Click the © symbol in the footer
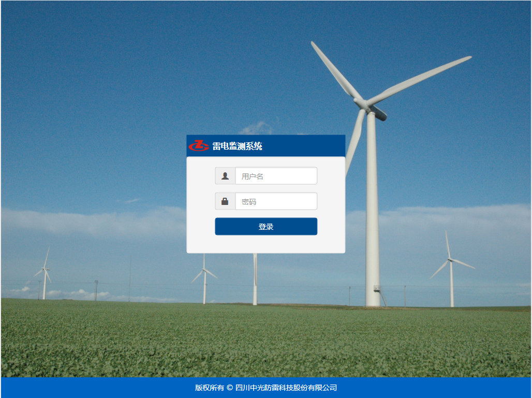 point(230,388)
